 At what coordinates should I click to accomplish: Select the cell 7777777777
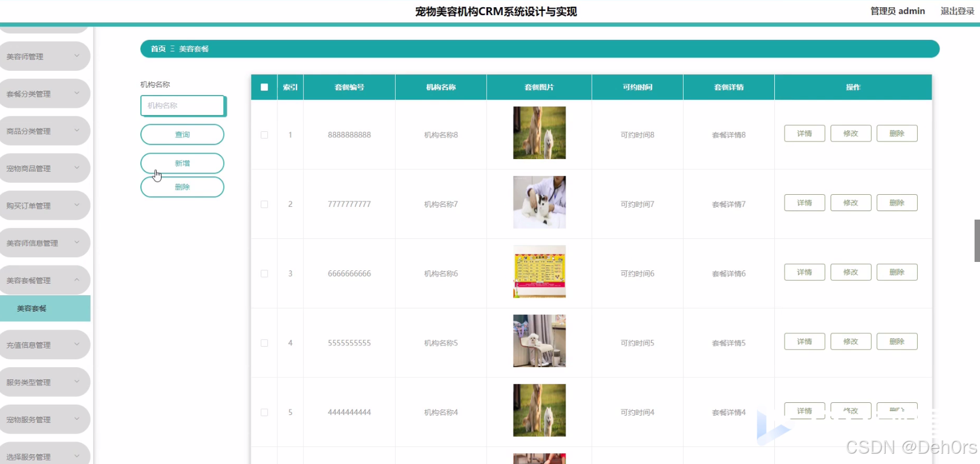point(350,204)
